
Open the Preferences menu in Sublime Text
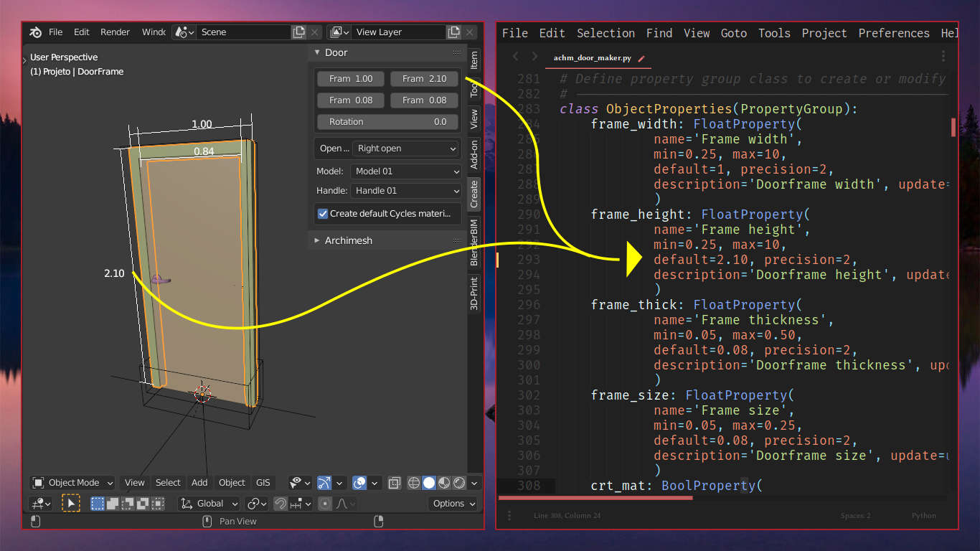pos(893,33)
